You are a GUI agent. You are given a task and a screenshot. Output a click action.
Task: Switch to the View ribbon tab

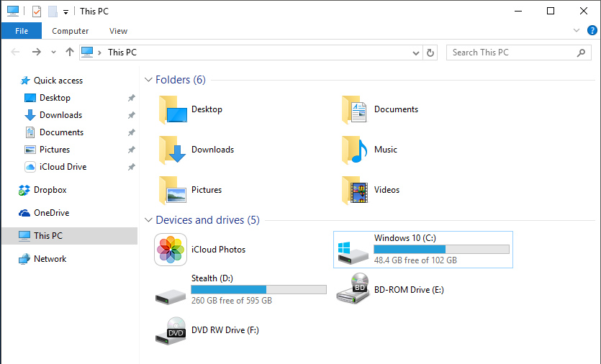click(x=119, y=31)
